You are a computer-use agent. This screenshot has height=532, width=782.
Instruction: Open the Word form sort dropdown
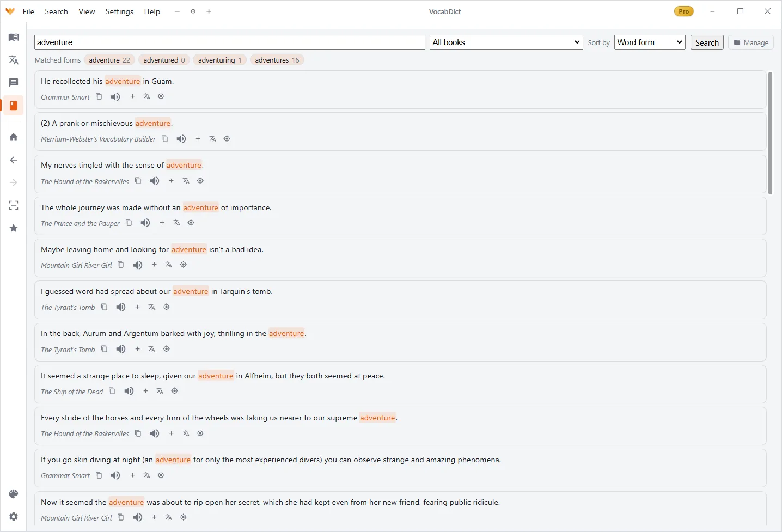click(650, 42)
